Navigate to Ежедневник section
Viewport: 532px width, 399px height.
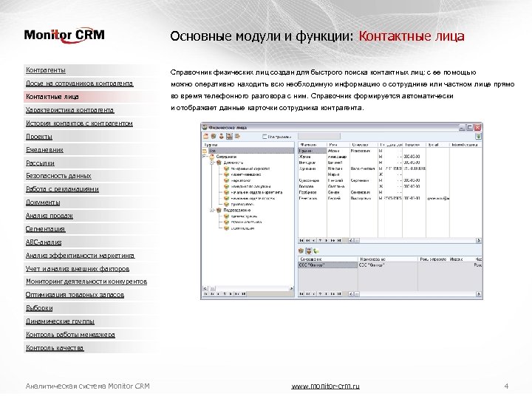44,149
